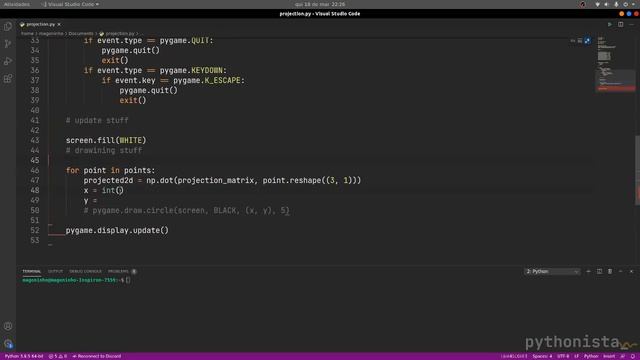The image size is (640, 360).
Task: Change language mode Python in status bar
Action: [x=591, y=356]
